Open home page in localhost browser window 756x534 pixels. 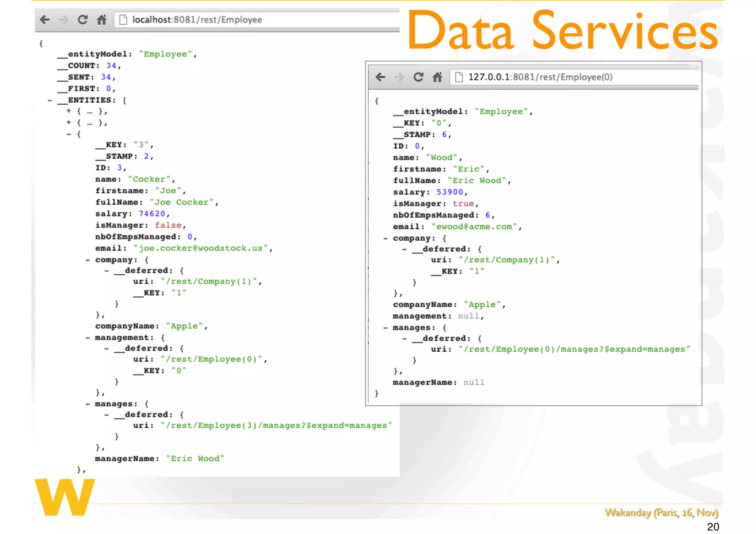(102, 19)
